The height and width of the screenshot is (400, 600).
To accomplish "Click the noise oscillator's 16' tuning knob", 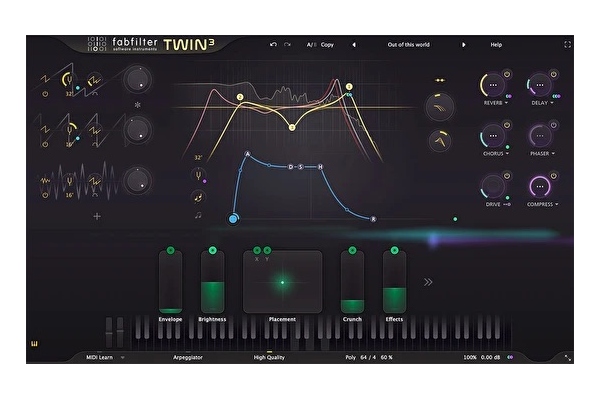I will (69, 181).
